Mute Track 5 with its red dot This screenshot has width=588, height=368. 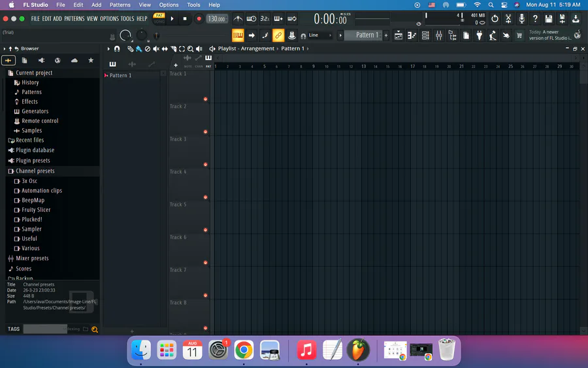tap(206, 229)
